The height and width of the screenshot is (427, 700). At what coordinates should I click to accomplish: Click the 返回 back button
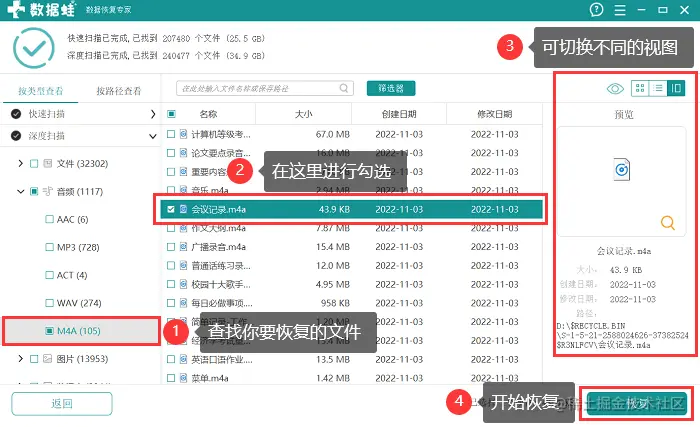pos(62,404)
